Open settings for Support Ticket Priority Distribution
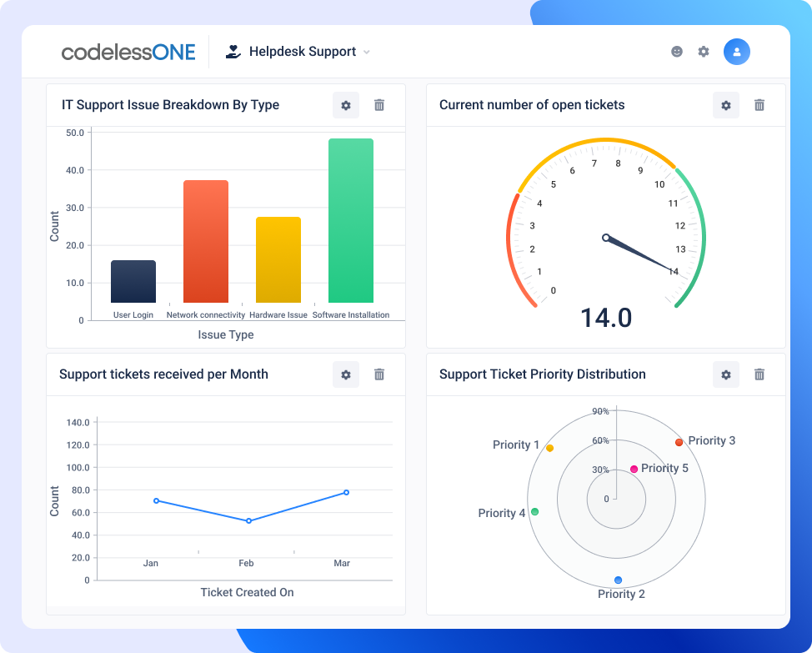Viewport: 812px width, 653px height. 726,374
